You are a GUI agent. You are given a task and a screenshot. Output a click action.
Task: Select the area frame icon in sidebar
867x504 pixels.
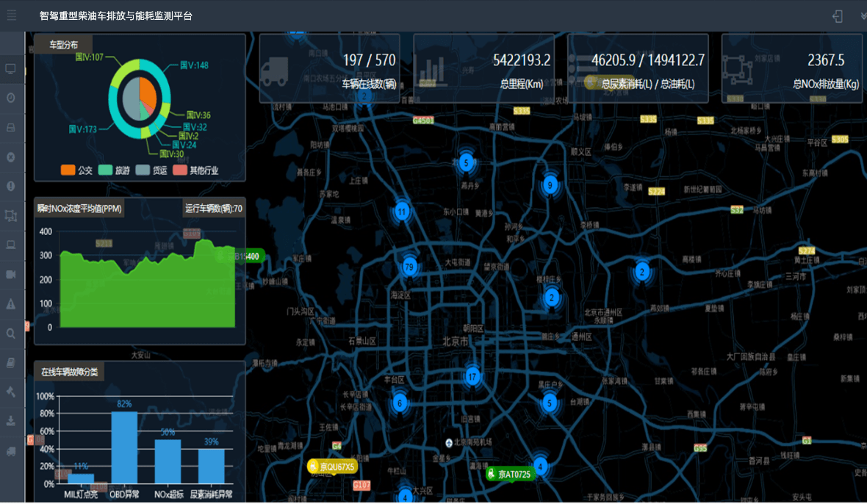point(10,216)
